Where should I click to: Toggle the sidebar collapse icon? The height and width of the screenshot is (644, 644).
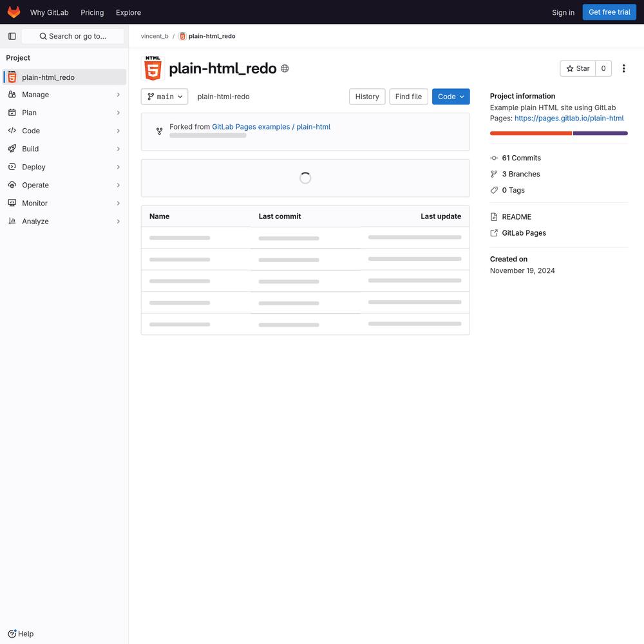point(12,36)
